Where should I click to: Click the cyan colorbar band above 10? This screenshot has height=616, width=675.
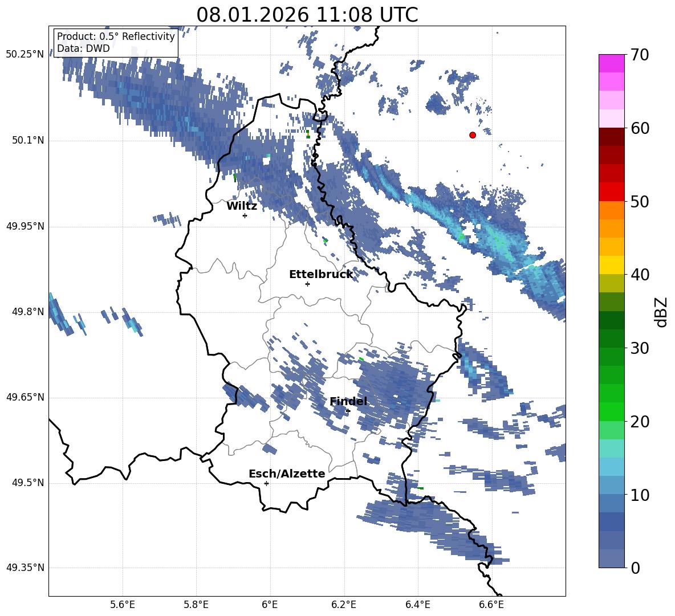[x=611, y=467]
